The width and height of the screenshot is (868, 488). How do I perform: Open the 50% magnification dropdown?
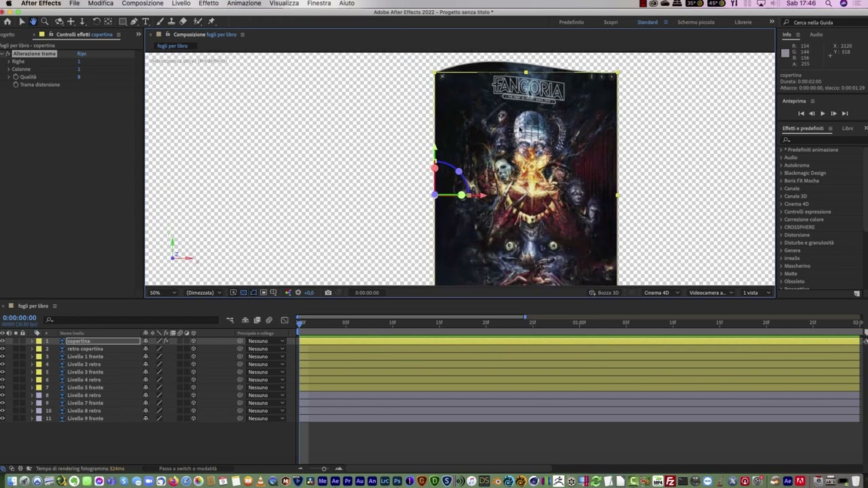pos(163,293)
